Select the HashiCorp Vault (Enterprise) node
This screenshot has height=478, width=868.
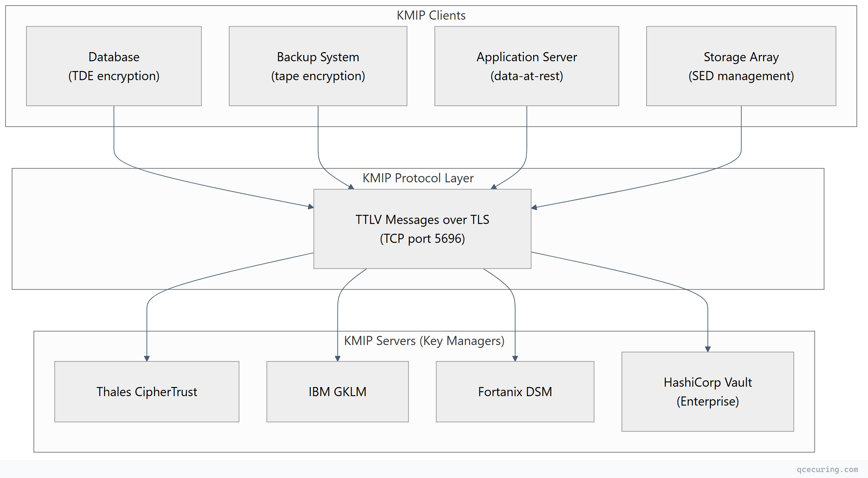pyautogui.click(x=708, y=392)
